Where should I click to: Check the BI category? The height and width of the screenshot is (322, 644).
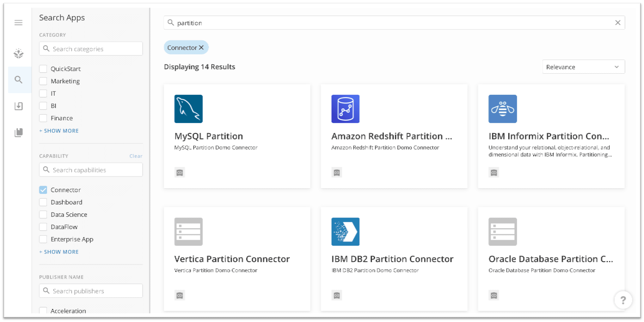[43, 106]
